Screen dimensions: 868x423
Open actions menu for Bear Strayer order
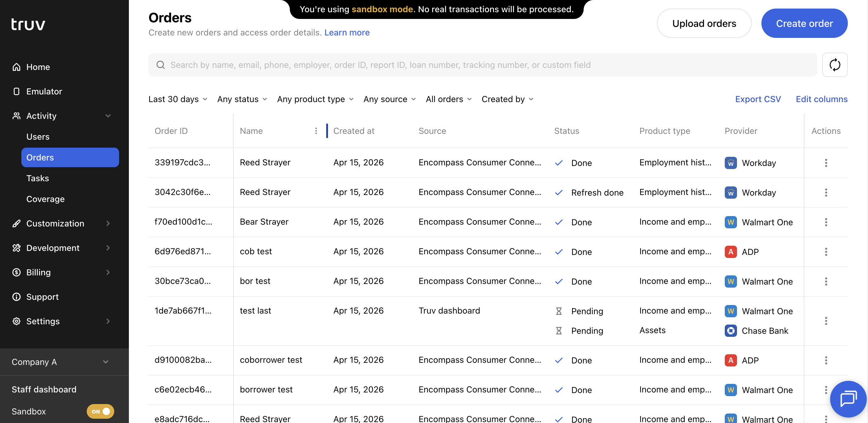[x=826, y=222]
